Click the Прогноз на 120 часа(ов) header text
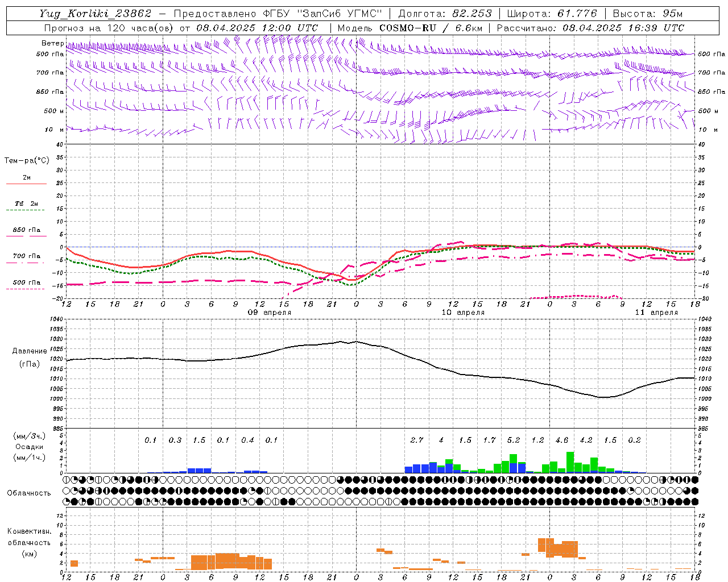This screenshot has width=728, height=582. (x=109, y=28)
